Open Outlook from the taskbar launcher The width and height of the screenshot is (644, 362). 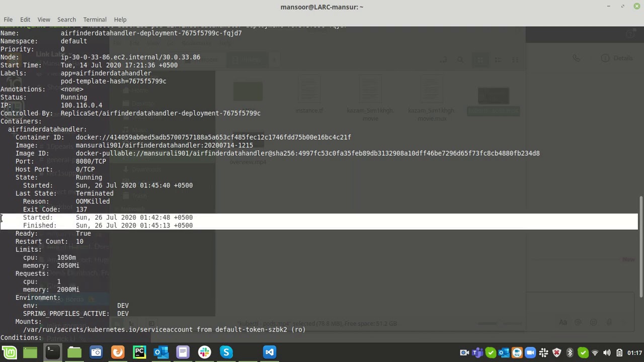click(x=161, y=352)
